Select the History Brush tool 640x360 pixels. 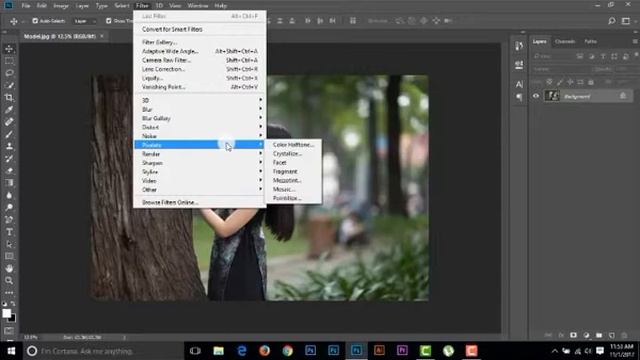pos(9,159)
